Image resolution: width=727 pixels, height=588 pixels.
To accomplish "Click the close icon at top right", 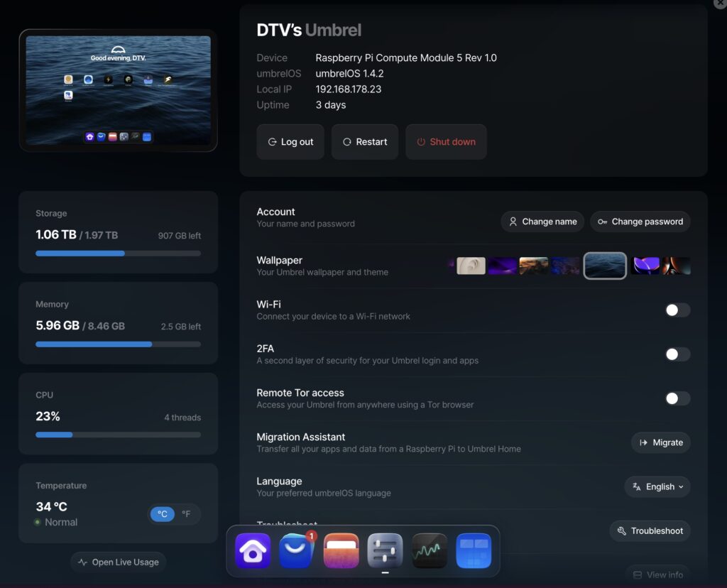I will (720, 3).
